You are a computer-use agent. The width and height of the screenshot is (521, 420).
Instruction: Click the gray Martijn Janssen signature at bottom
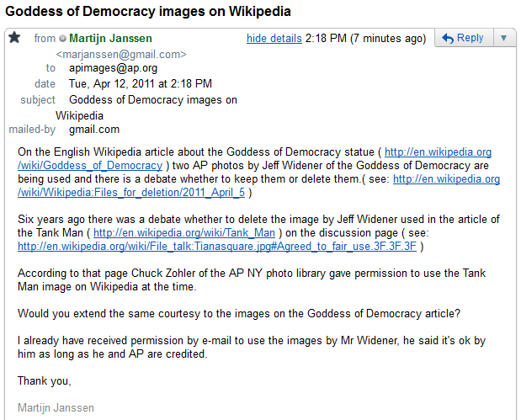[x=56, y=408]
